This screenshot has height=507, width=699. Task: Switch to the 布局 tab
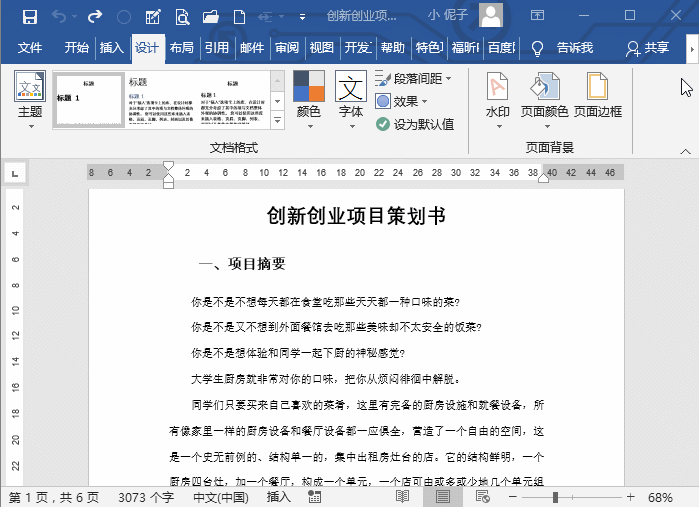(x=181, y=47)
